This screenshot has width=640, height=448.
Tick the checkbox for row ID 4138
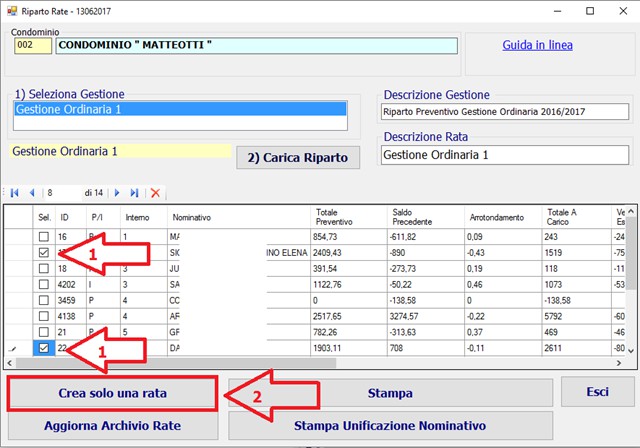point(44,316)
